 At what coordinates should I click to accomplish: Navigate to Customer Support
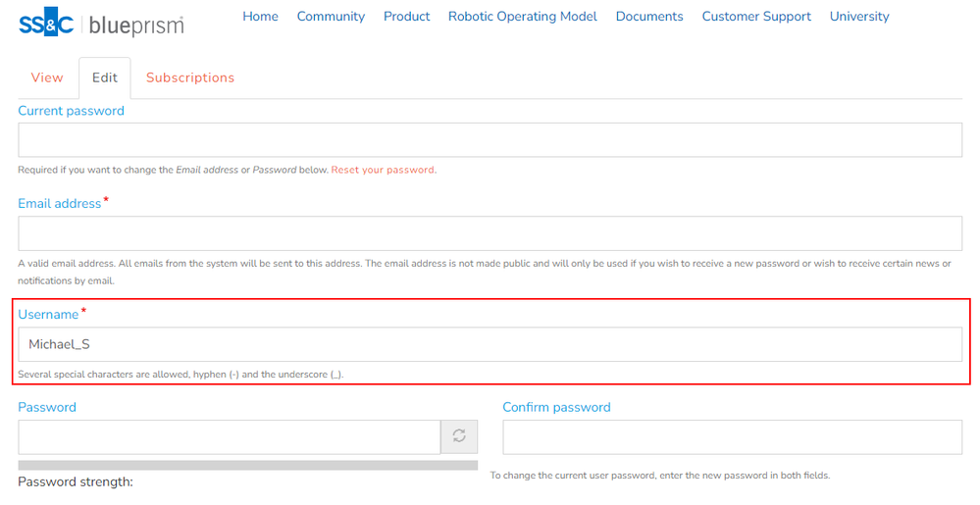[756, 17]
